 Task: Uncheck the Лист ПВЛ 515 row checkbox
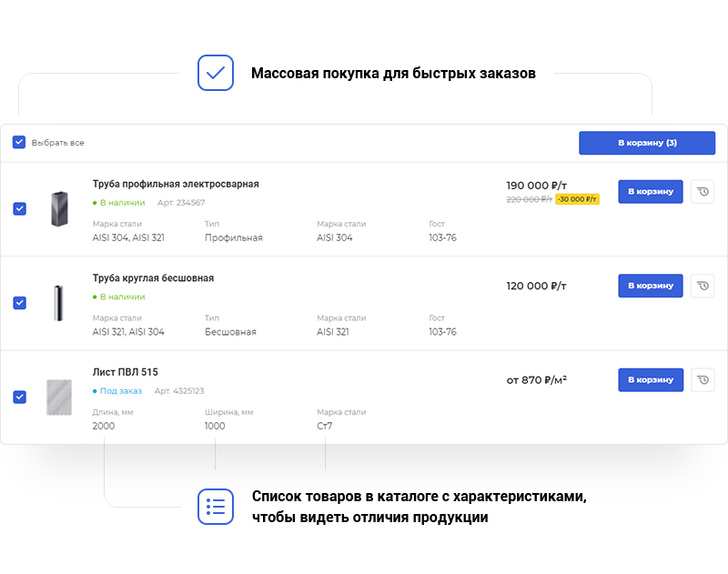tap(19, 398)
